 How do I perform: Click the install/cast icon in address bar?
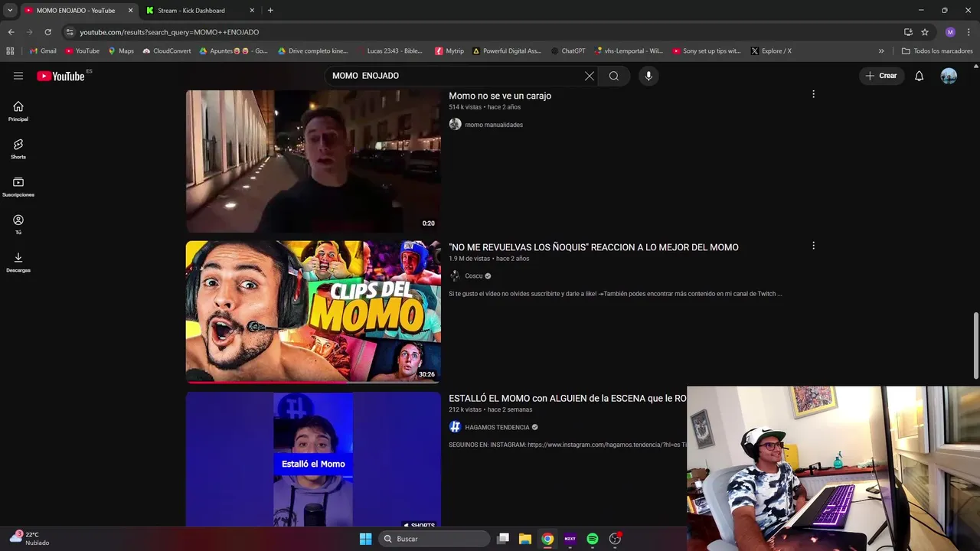click(x=908, y=32)
